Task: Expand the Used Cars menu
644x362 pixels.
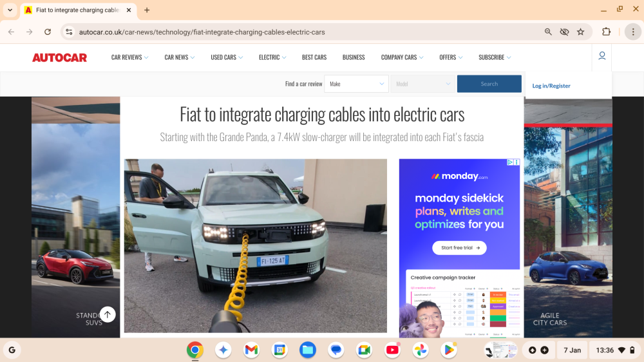Action: [x=227, y=57]
